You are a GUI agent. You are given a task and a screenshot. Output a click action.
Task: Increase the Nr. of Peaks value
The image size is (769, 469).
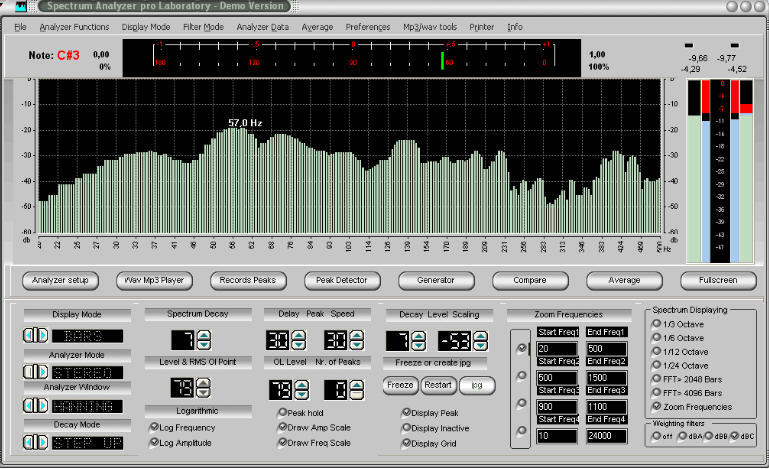coord(357,385)
